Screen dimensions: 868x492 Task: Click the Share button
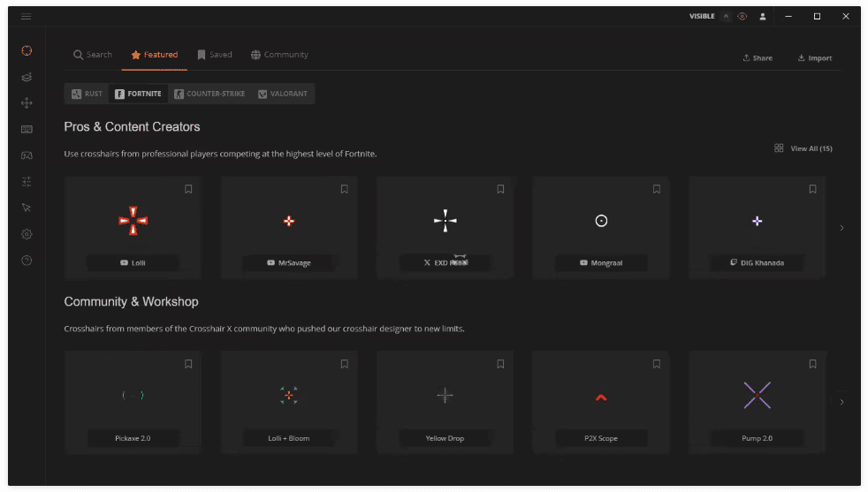coord(758,58)
